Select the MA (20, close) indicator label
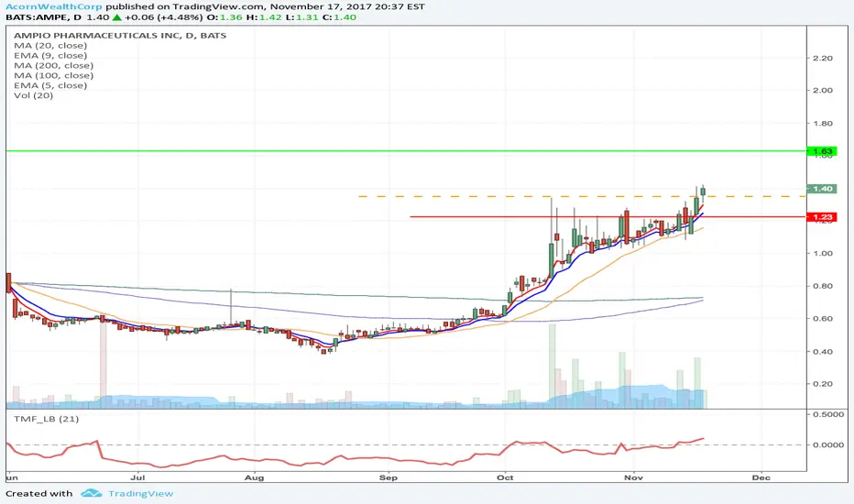This screenshot has width=854, height=504. pos(50,46)
